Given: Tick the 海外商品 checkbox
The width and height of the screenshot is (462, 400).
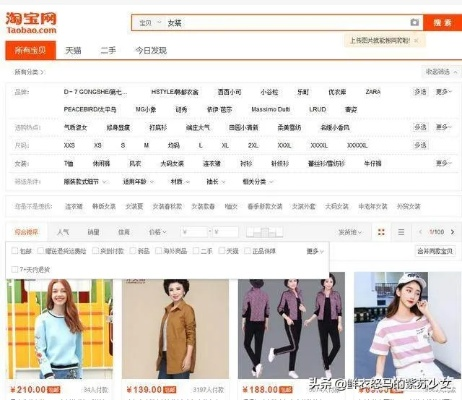Looking at the screenshot, I should click(x=158, y=250).
